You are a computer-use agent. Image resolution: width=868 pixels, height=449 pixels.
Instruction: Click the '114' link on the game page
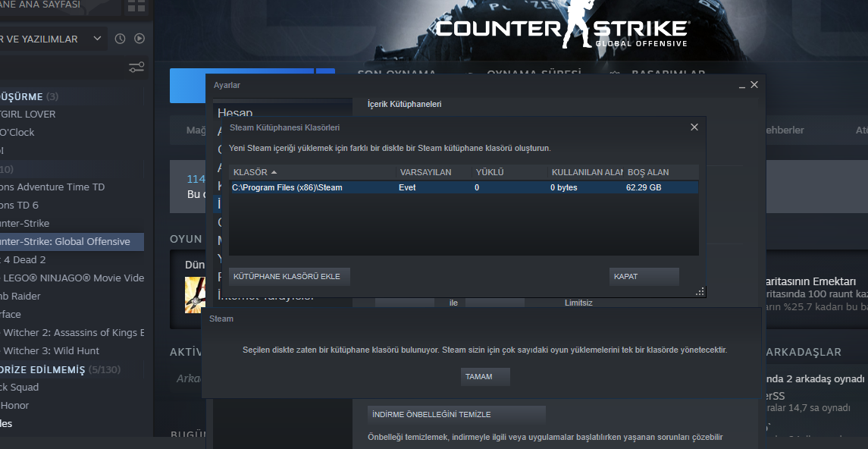click(196, 179)
